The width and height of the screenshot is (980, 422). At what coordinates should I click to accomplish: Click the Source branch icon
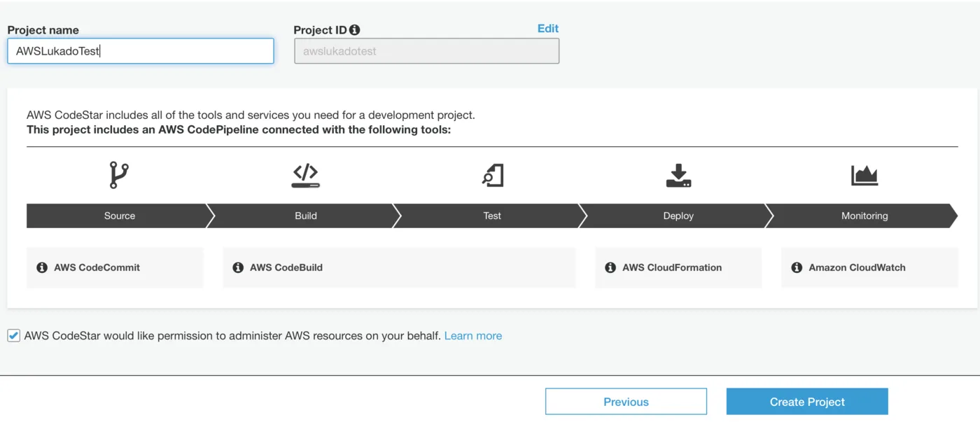point(119,175)
